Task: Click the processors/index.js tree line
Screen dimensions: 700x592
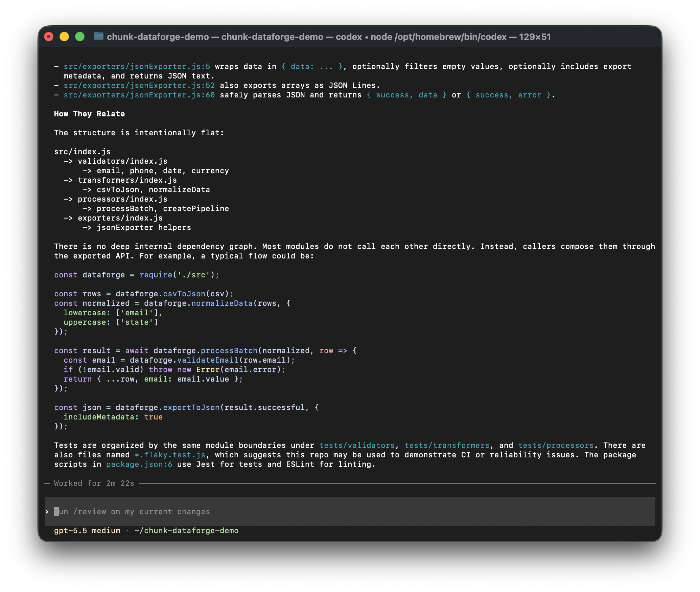Action: [116, 199]
